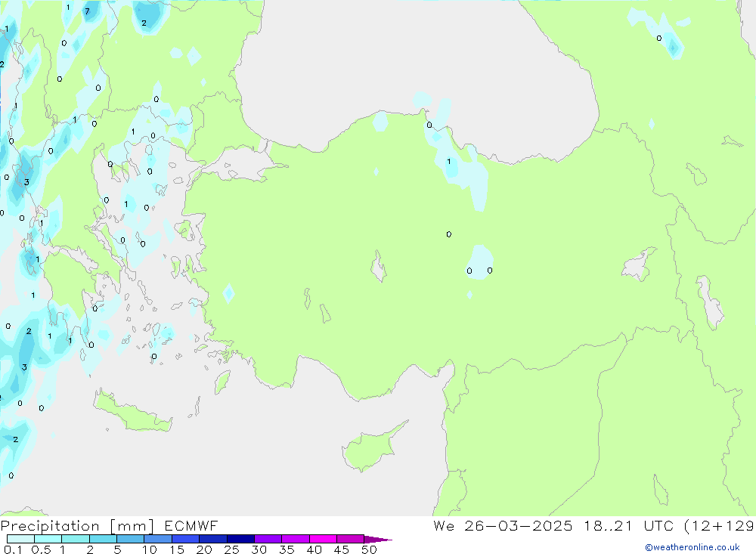The height and width of the screenshot is (554, 756).
Task: Click the '25' legend scale label
Action: (x=231, y=549)
